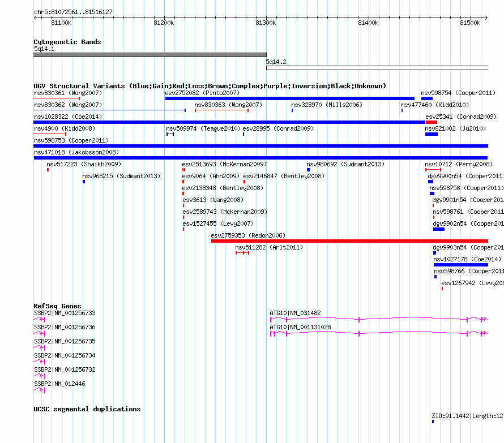Image resolution: width=504 pixels, height=443 pixels.
Task: Click nsv517223 (Shaikh2009) label
Action: (x=84, y=164)
